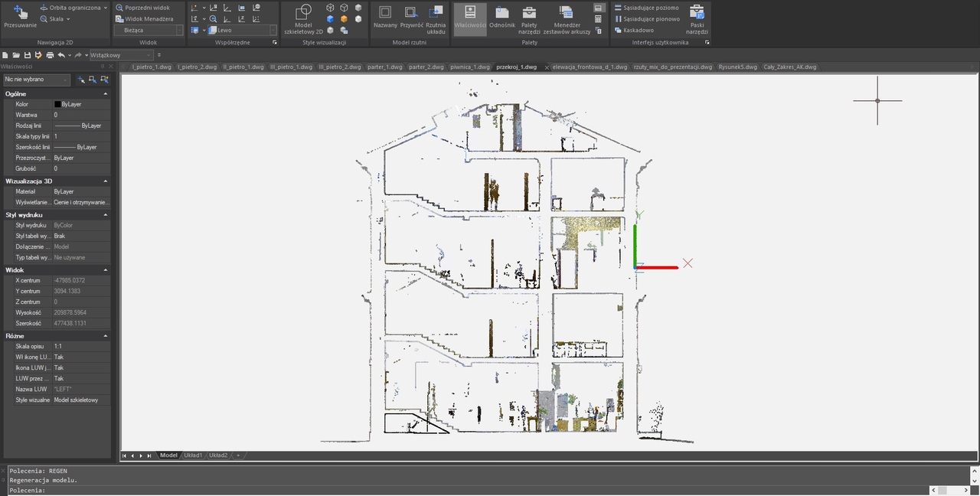This screenshot has height=496, width=980.
Task: Open the 'Nic nie wybrano' selection dropdown
Action: [37, 79]
